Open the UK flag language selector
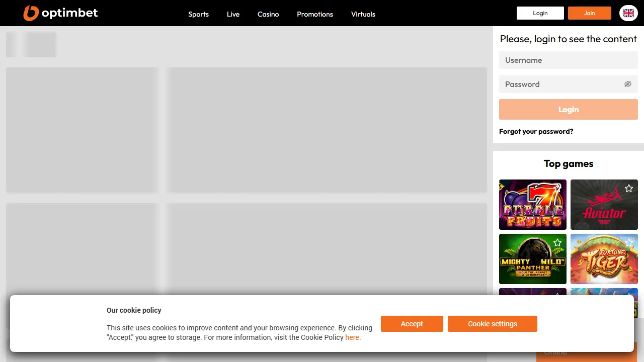 pos(628,13)
